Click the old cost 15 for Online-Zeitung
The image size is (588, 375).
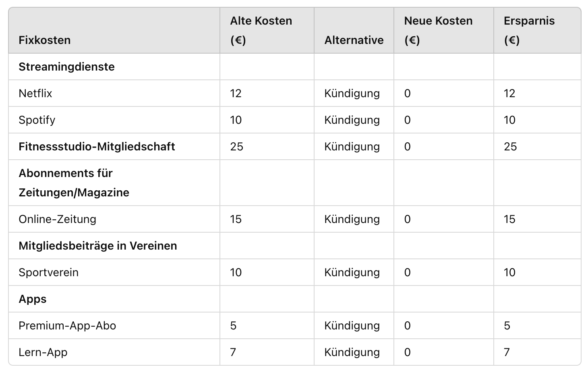coord(236,219)
